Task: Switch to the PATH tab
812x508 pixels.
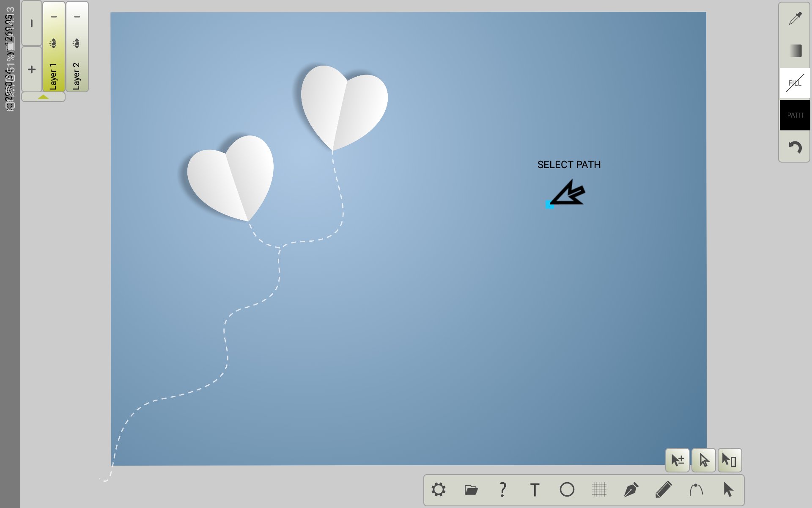Action: coord(795,115)
